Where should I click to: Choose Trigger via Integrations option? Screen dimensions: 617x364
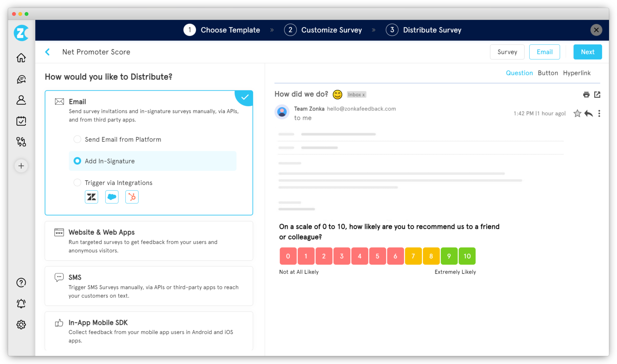coord(77,182)
